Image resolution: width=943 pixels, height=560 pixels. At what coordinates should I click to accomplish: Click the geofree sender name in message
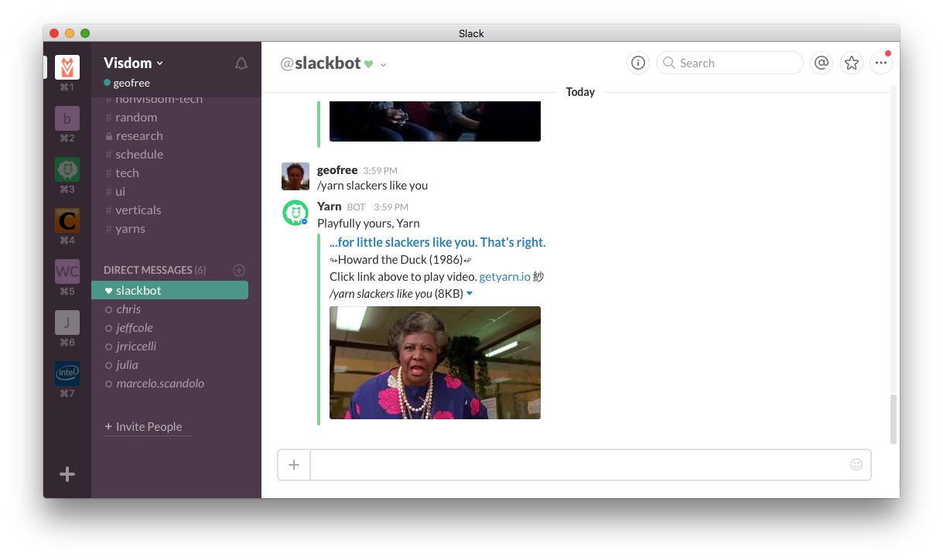click(x=337, y=170)
